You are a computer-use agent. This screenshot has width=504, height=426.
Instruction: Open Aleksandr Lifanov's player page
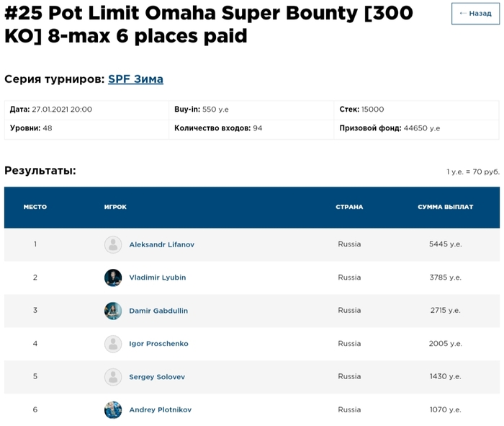click(x=162, y=244)
